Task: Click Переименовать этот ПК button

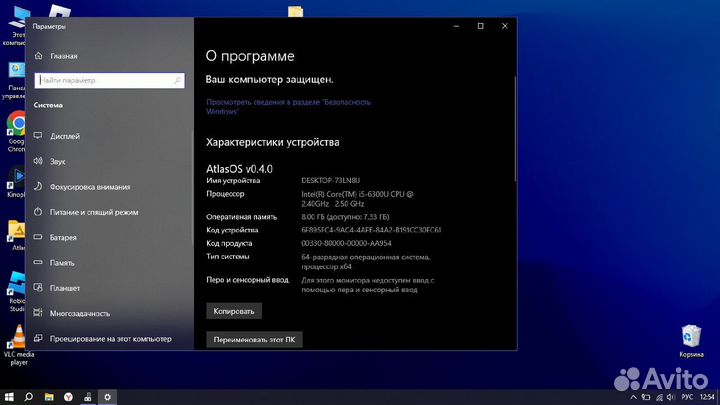Action: (x=254, y=339)
